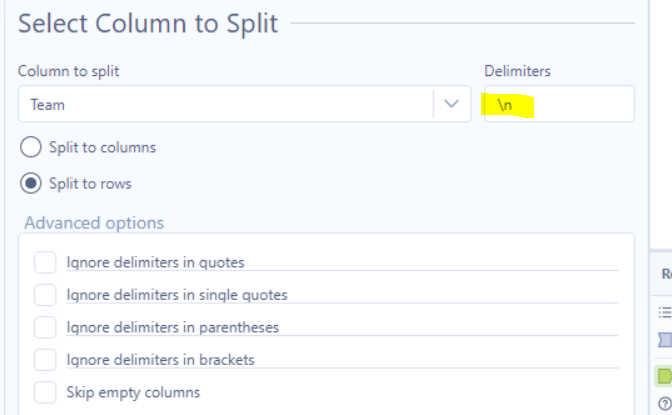672x415 pixels.
Task: Click the help question mark icon
Action: tap(665, 403)
